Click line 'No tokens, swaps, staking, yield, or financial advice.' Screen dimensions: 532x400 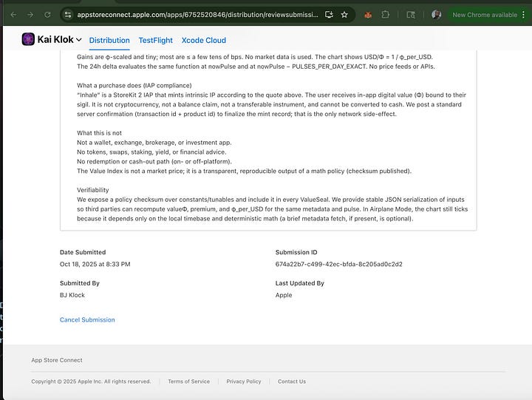click(151, 152)
